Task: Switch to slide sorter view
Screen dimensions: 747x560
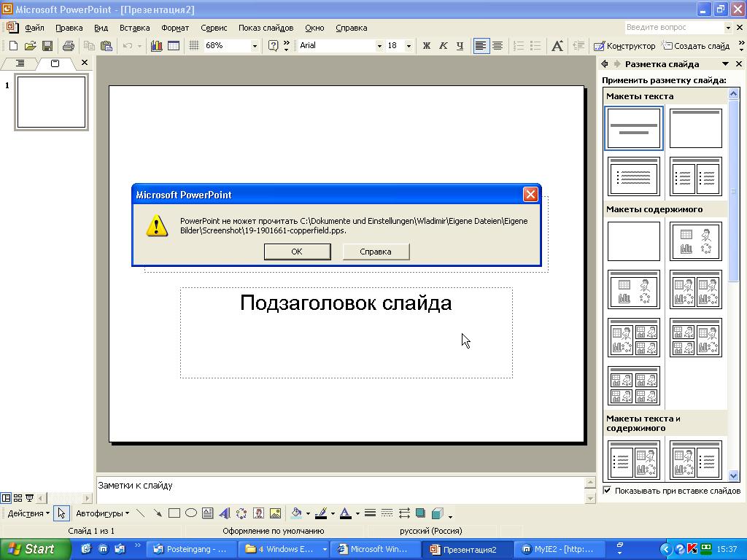Action: (x=18, y=498)
